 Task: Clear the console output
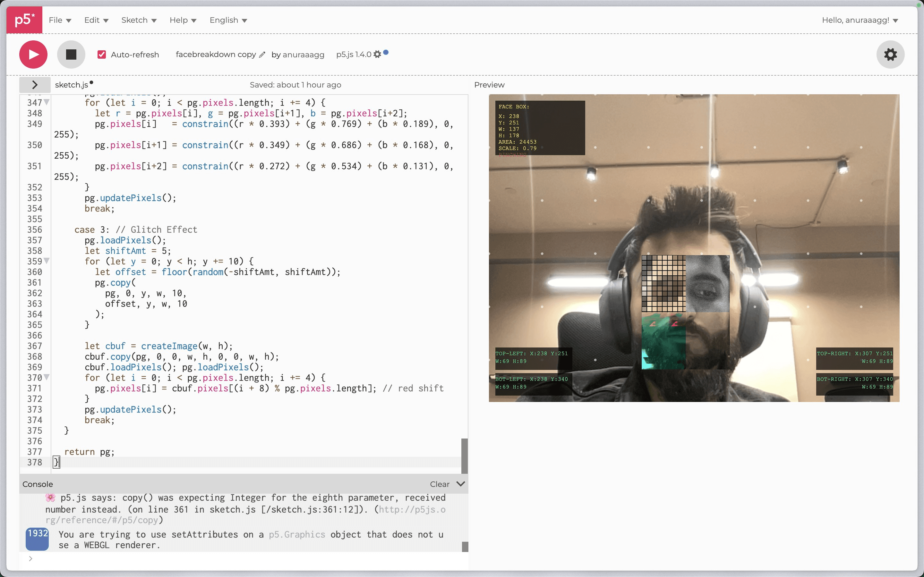click(x=440, y=484)
